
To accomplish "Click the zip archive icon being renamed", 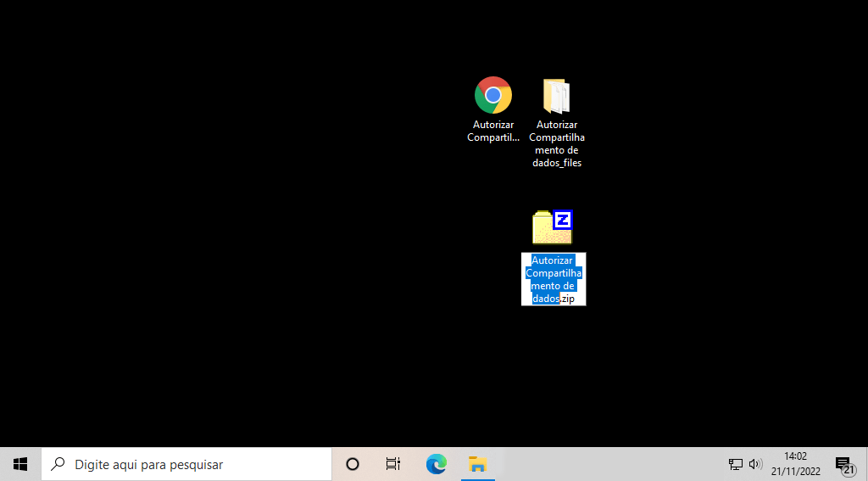I will [x=552, y=227].
